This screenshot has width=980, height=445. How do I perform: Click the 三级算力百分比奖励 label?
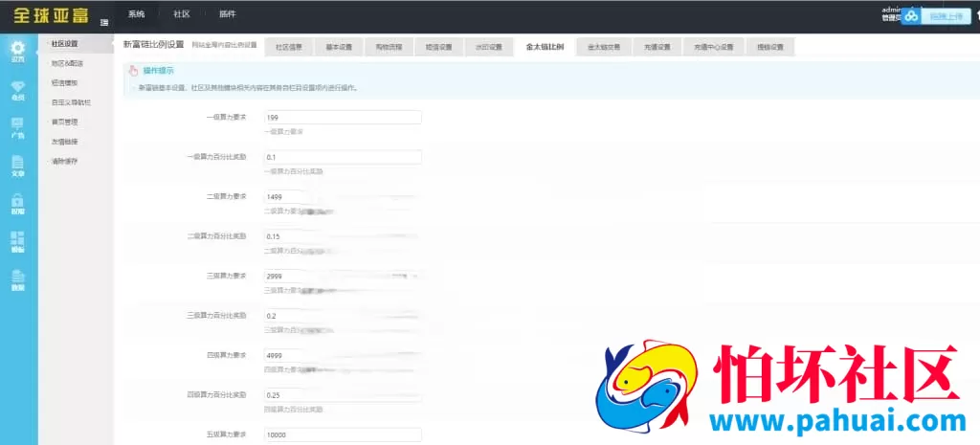point(217,315)
